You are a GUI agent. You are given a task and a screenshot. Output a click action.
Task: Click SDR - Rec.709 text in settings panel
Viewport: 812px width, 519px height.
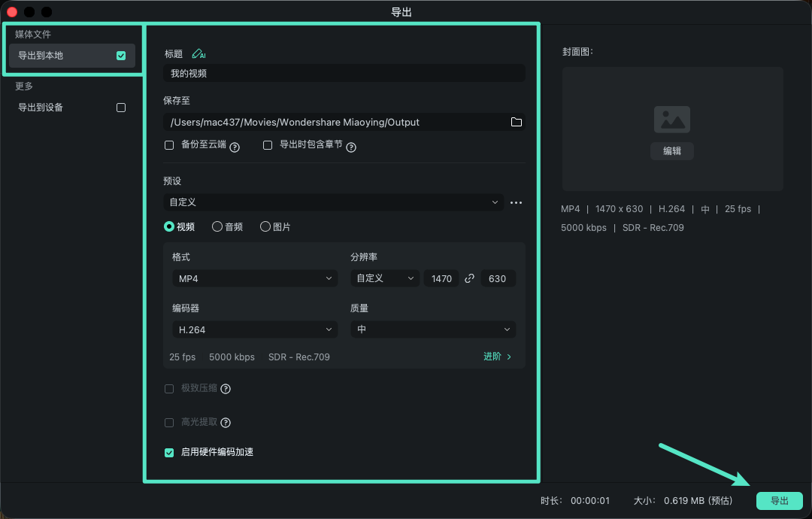[x=298, y=357]
